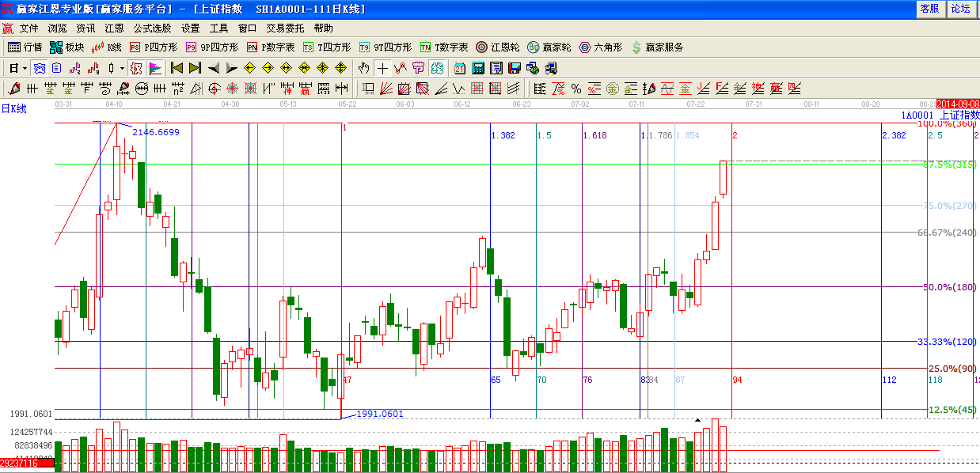Toggle the pink flag indicator button
Viewport: 980px width, 473px height.
[155, 68]
